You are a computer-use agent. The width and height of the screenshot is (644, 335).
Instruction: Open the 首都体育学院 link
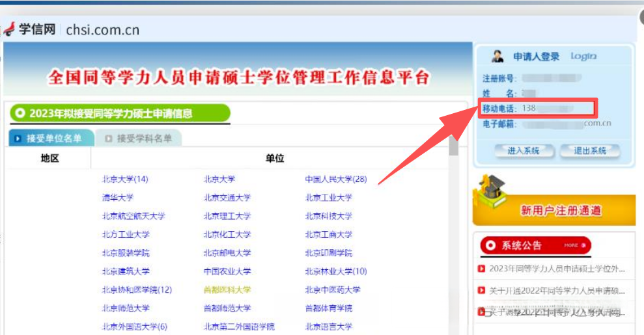(329, 308)
